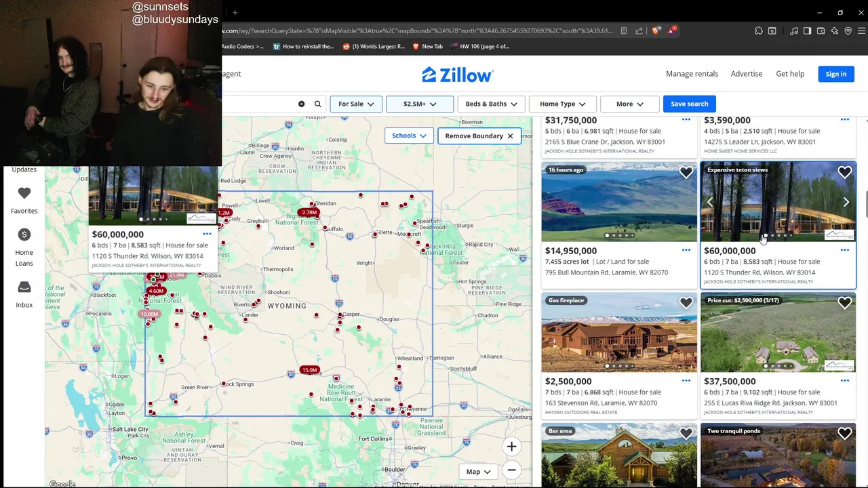Go to Manage rentals
868x488 pixels.
[x=692, y=74]
